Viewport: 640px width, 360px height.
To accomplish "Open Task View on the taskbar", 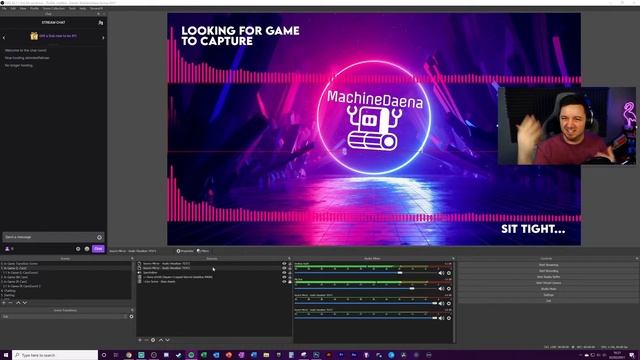I will coord(116,355).
